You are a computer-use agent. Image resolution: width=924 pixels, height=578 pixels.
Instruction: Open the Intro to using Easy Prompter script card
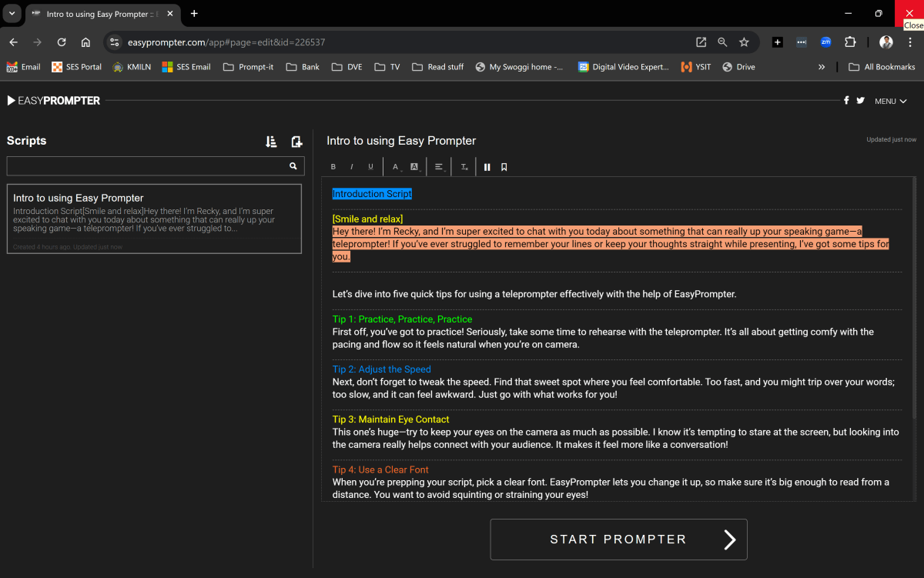[154, 219]
